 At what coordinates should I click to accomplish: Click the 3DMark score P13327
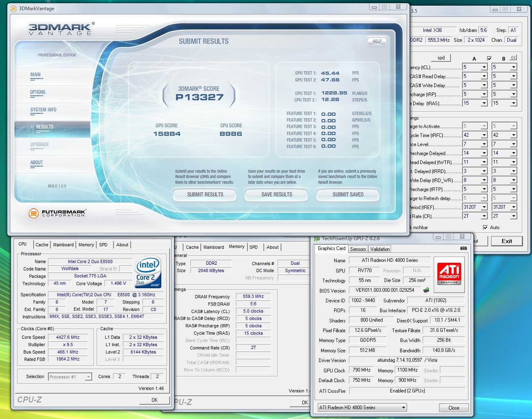point(199,97)
